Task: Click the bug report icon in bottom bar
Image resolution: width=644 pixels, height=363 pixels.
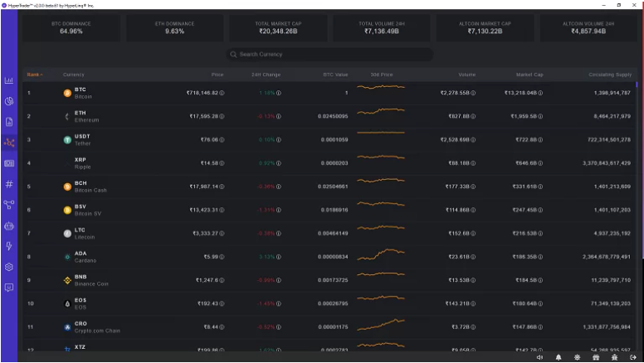Action: pos(614,357)
